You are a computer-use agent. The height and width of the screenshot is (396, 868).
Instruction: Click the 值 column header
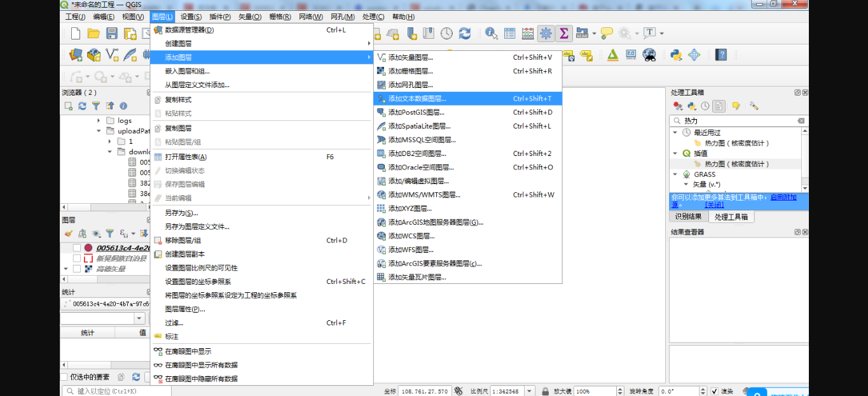[x=142, y=333]
